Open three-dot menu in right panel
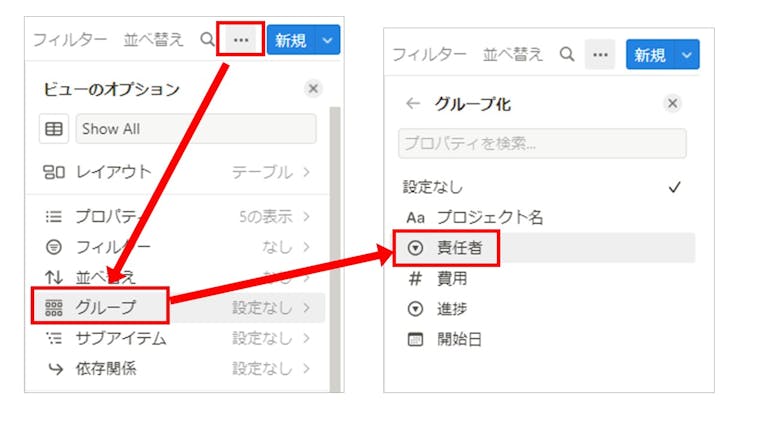Screen dimensions: 768x432 point(600,54)
